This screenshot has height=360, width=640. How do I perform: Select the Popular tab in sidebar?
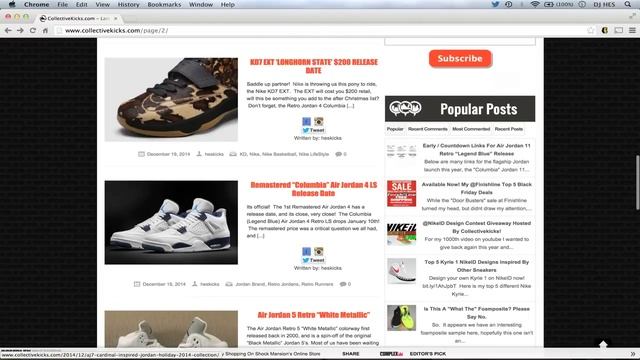coord(395,129)
